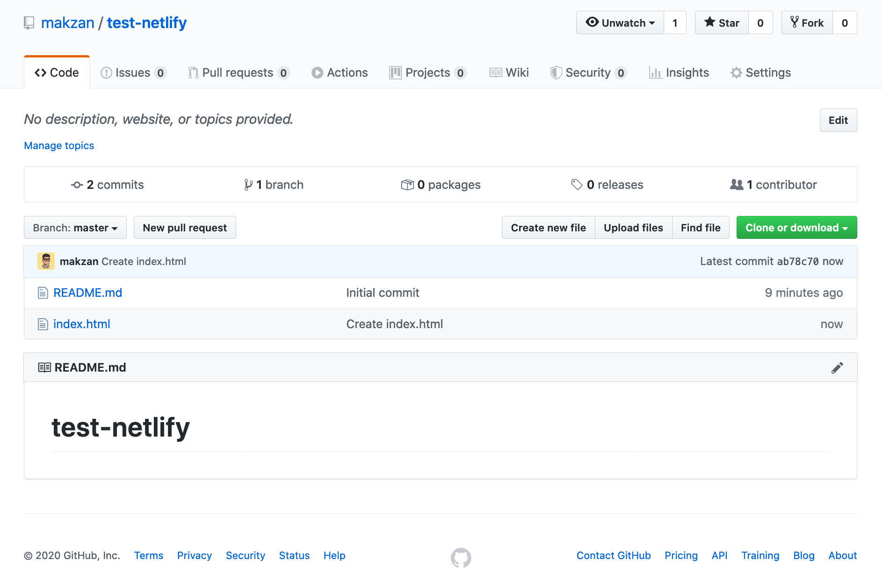Click the fork icon next to Fork
The width and height of the screenshot is (883, 588).
[794, 22]
